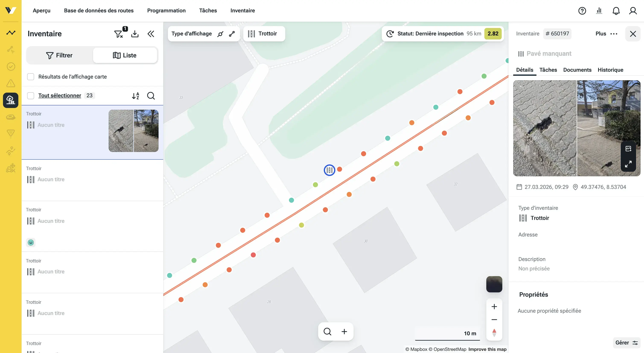
Task: Expand the green chevron badge in list
Action: pos(31,242)
